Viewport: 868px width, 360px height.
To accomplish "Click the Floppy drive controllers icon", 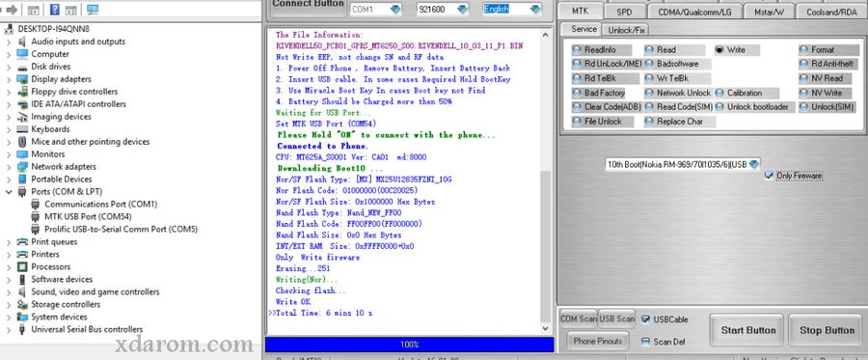I will point(22,92).
